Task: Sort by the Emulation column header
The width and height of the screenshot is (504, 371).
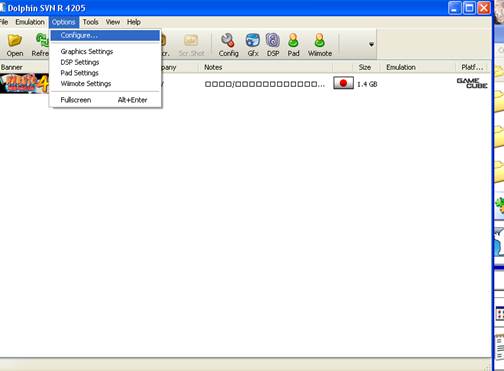Action: tap(418, 67)
